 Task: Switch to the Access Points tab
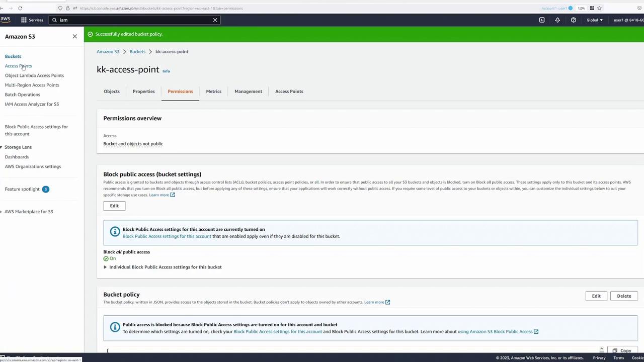[x=289, y=92]
